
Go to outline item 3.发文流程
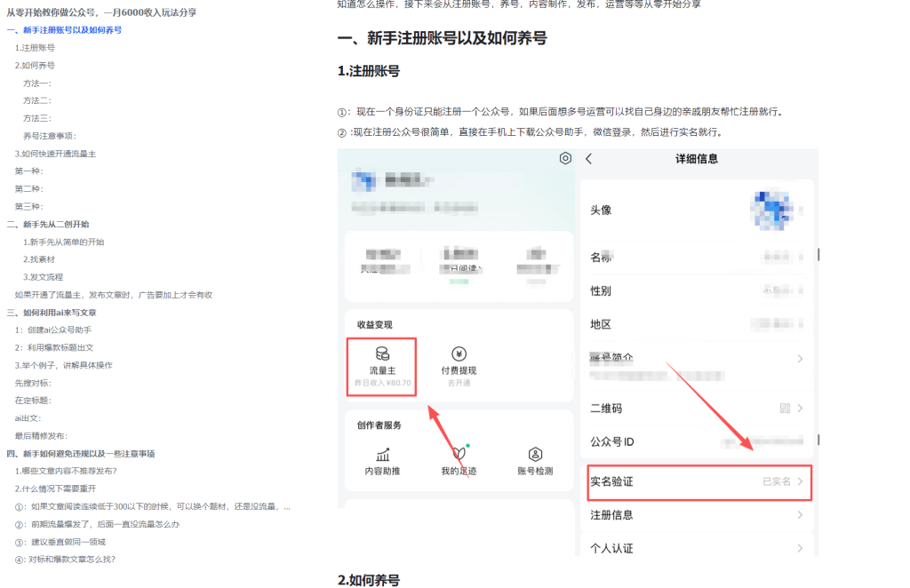43,277
